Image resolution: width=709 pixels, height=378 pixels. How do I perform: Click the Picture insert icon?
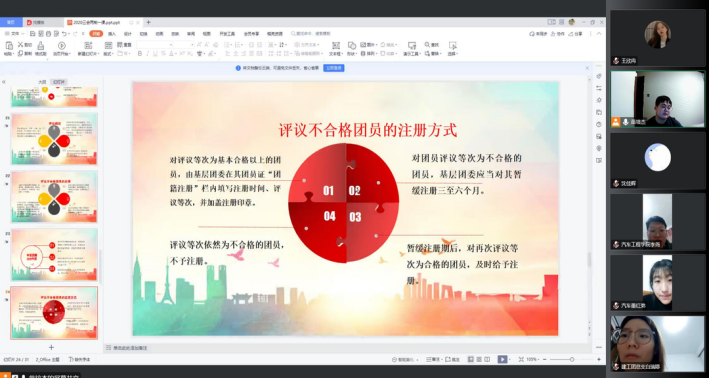[363, 45]
